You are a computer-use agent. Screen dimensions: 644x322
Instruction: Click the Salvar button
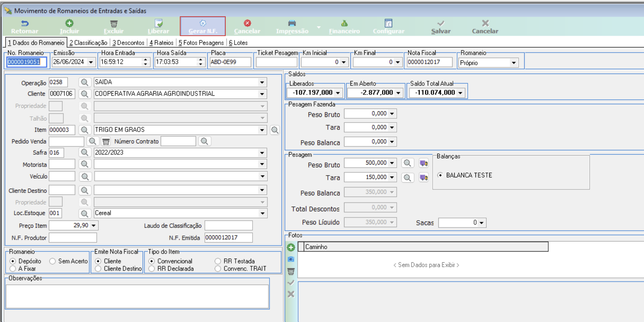pos(441,27)
